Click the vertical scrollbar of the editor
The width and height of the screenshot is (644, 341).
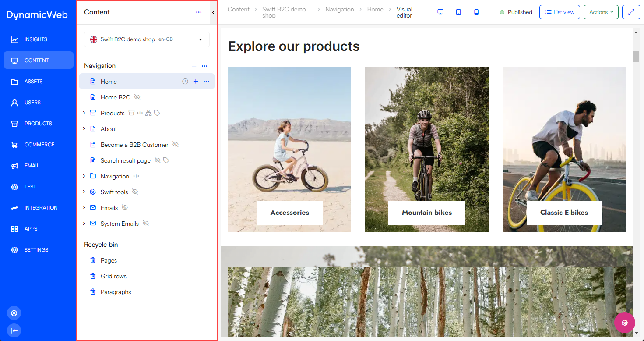coord(636,57)
